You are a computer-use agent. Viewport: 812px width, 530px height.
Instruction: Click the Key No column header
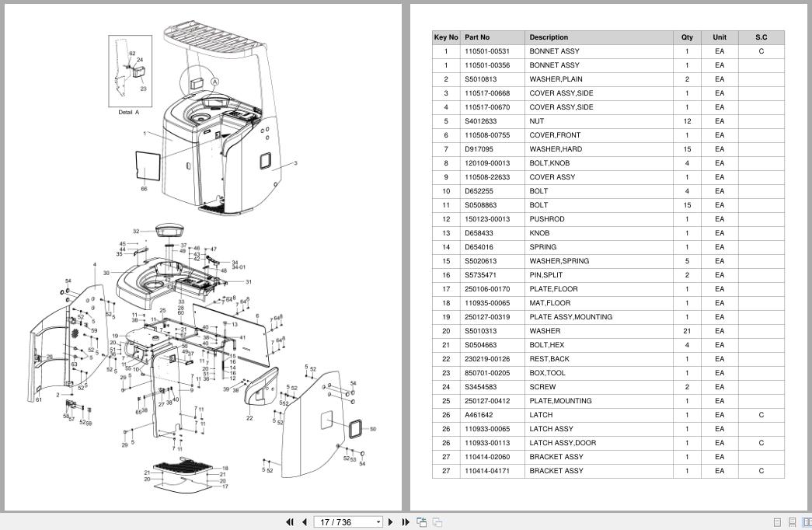(446, 37)
